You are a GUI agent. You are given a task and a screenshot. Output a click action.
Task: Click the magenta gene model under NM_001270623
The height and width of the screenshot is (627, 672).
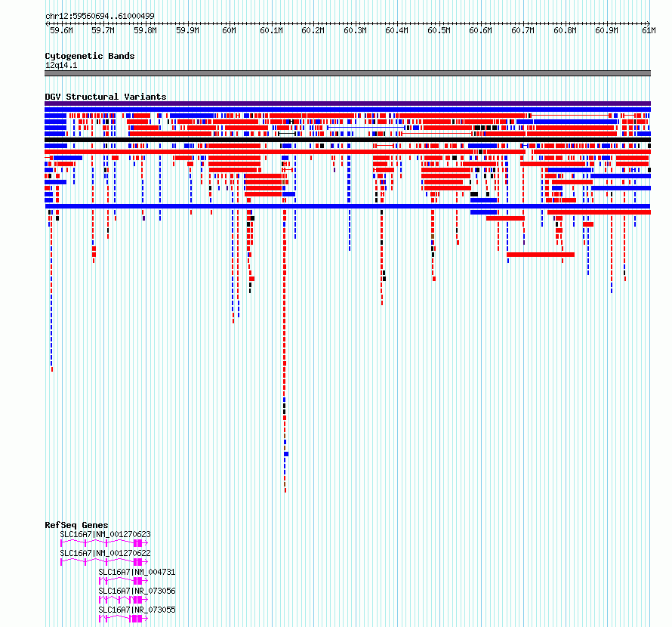point(104,543)
